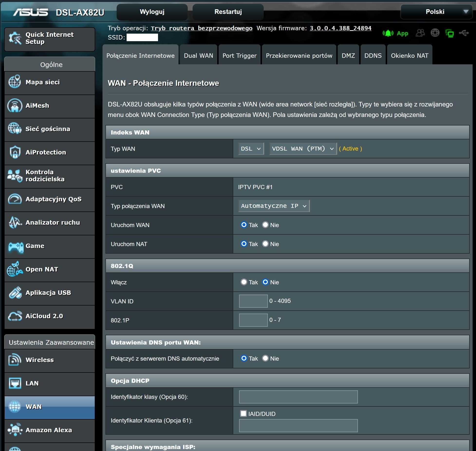Set Uruchom NAT to Tak

(244, 244)
